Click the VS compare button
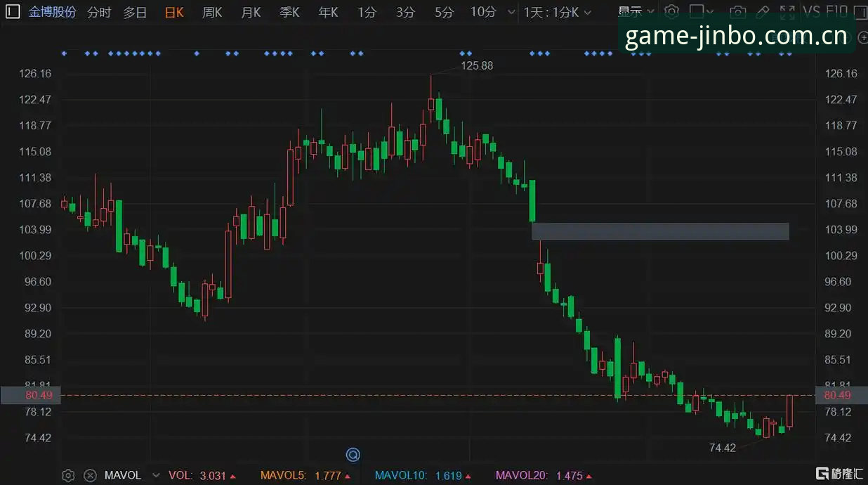Image resolution: width=868 pixels, height=485 pixels. pyautogui.click(x=812, y=11)
